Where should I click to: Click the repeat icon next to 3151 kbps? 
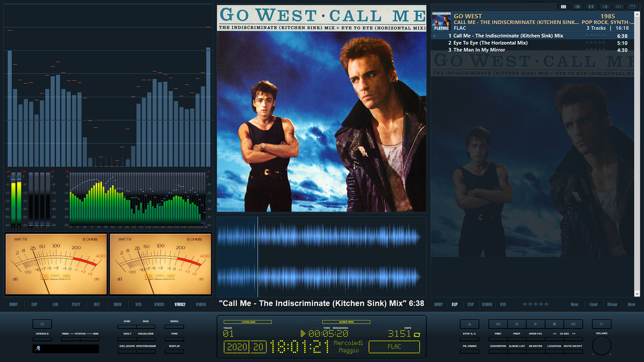417,334
